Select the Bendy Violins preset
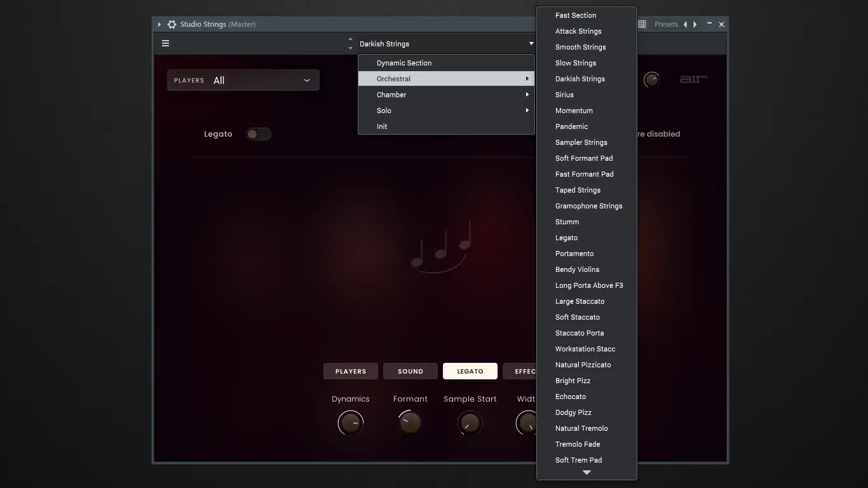 tap(587, 269)
